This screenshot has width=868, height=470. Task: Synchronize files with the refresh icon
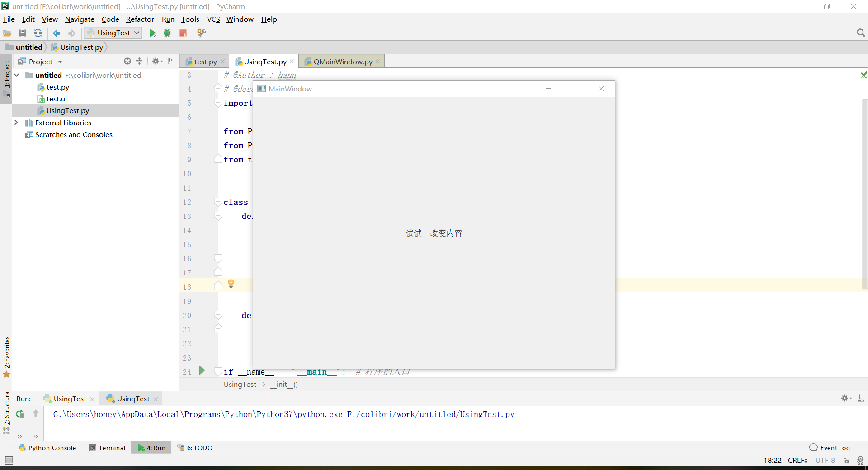tap(38, 33)
